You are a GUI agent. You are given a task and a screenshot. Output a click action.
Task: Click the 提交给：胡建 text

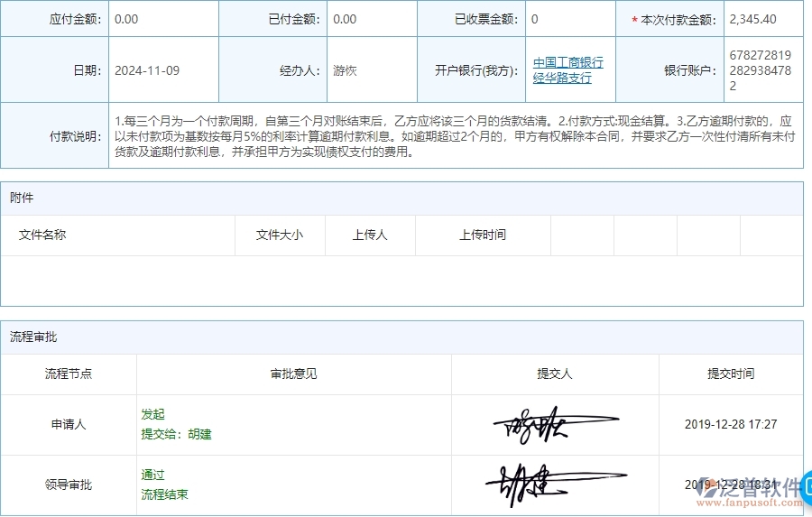[176, 434]
